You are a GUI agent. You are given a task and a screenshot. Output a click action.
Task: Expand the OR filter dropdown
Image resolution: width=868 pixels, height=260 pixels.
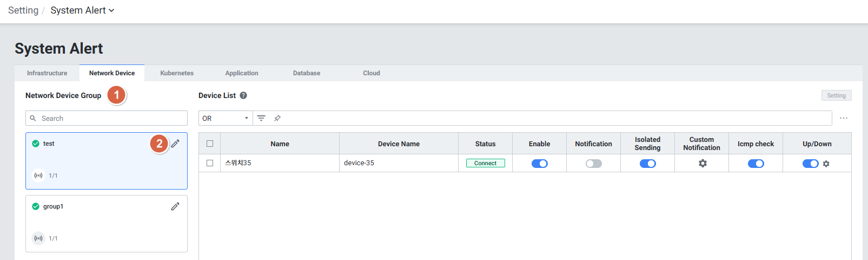point(226,118)
